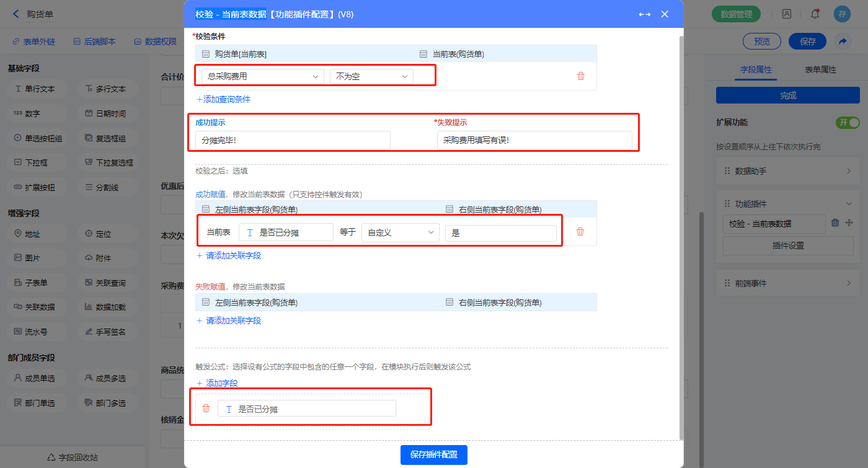Go back using the arrow beside 购货单
The height and width of the screenshot is (468, 868).
(15, 14)
